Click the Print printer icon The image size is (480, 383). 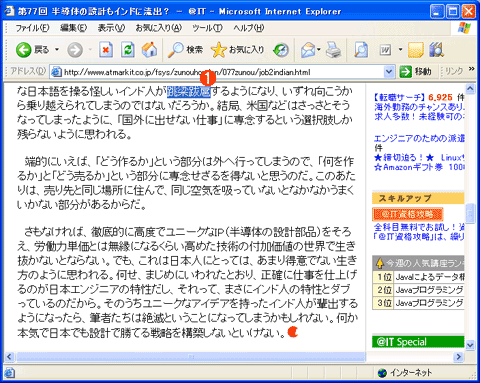point(333,50)
